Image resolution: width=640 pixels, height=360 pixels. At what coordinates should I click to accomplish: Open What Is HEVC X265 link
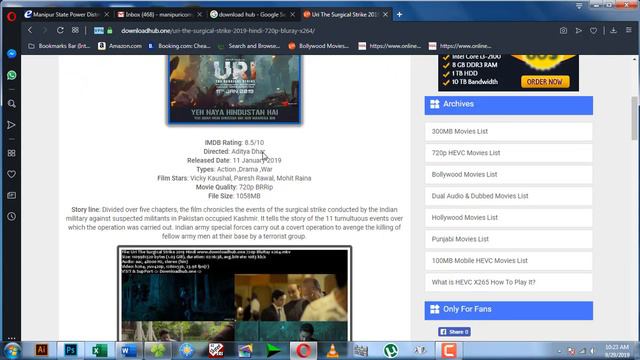[x=508, y=282]
